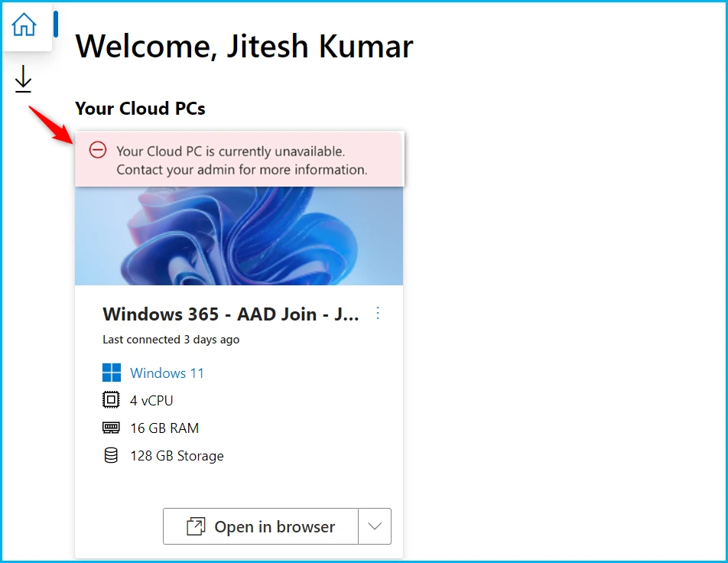Click the Cloud PC unavailable message text
This screenshot has height=563, width=728.
[242, 161]
